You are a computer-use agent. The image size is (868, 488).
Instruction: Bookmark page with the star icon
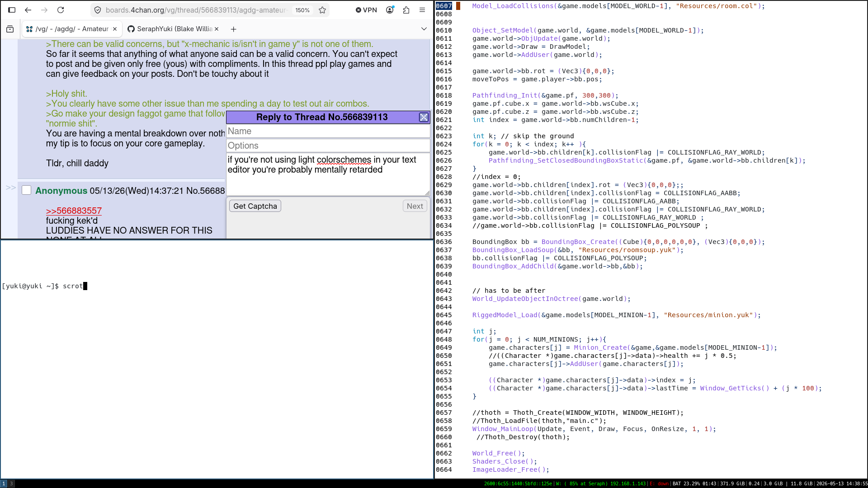click(x=322, y=10)
